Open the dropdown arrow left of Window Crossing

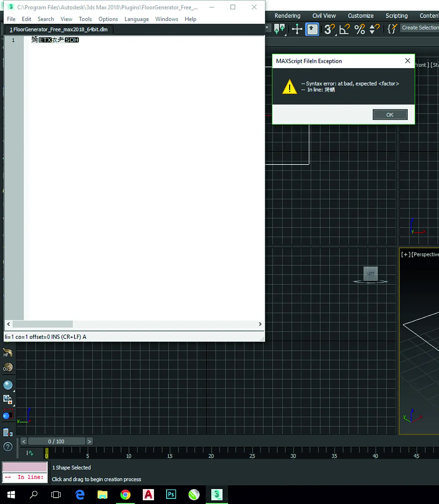point(267,28)
